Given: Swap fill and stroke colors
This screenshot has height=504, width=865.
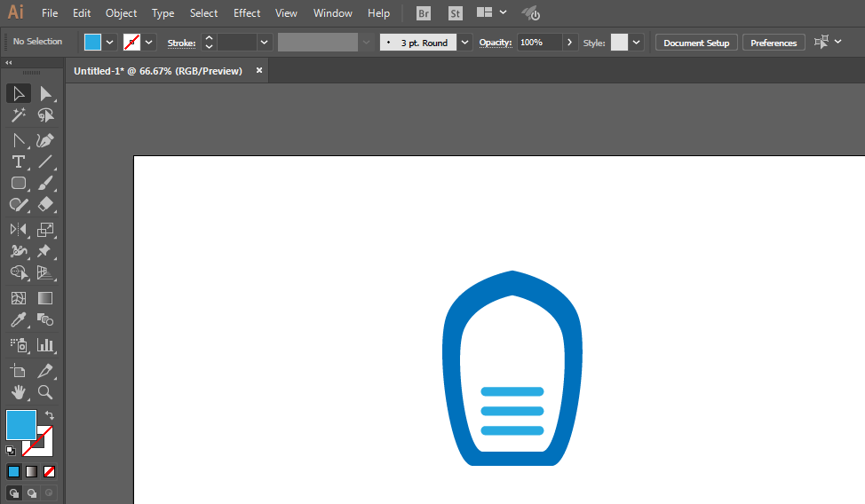Looking at the screenshot, I should click(x=49, y=415).
